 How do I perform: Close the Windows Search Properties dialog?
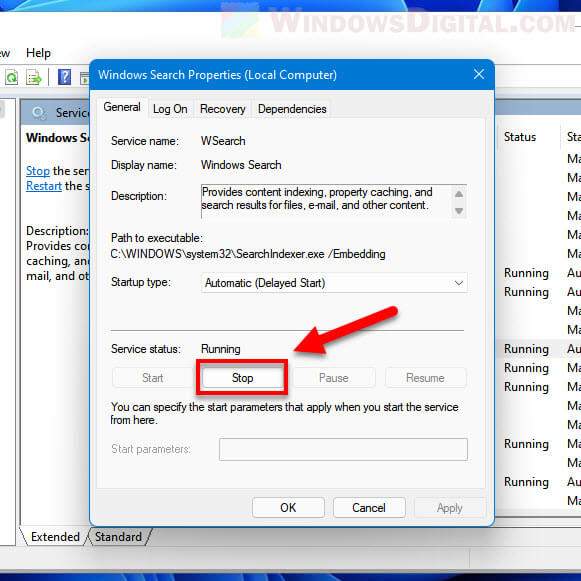[479, 74]
